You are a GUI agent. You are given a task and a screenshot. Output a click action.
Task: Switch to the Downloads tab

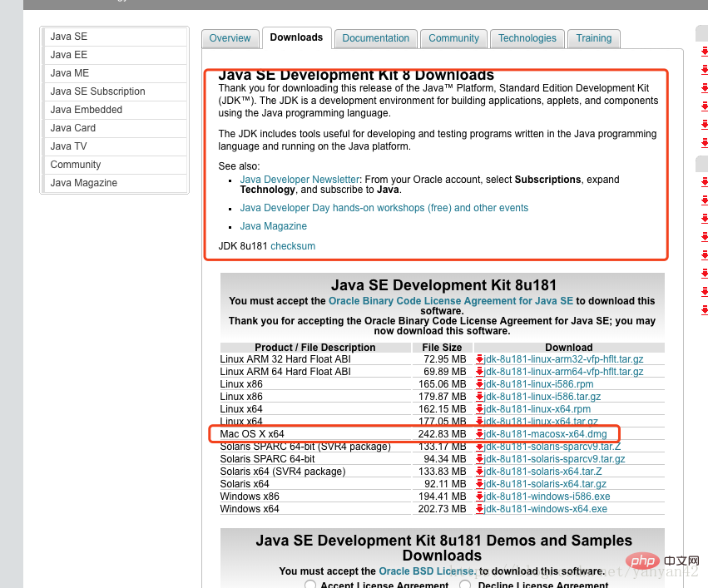click(297, 37)
